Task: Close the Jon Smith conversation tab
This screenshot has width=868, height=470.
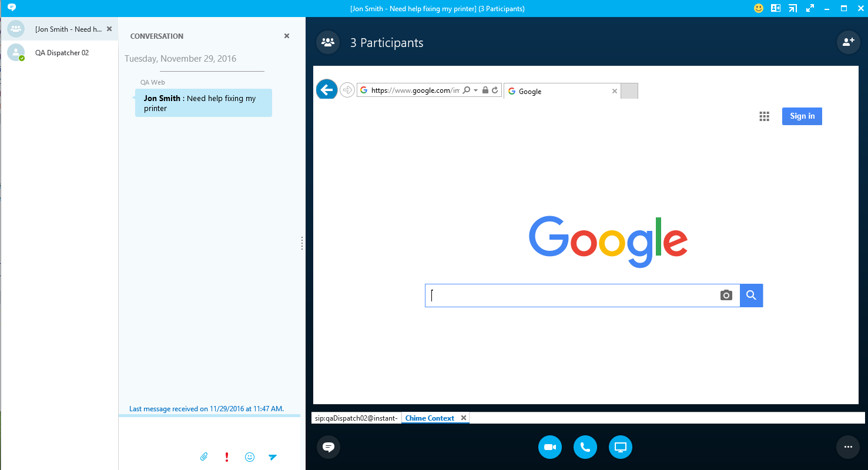Action: 109,29
